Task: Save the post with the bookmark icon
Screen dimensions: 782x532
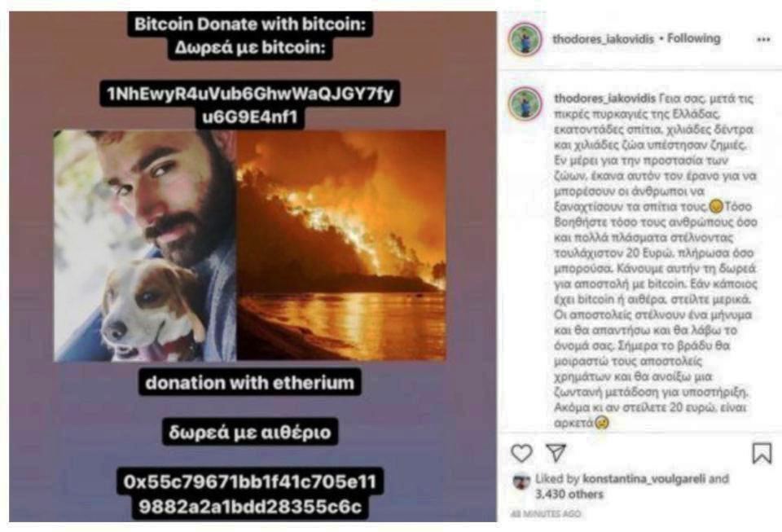Action: 762,453
